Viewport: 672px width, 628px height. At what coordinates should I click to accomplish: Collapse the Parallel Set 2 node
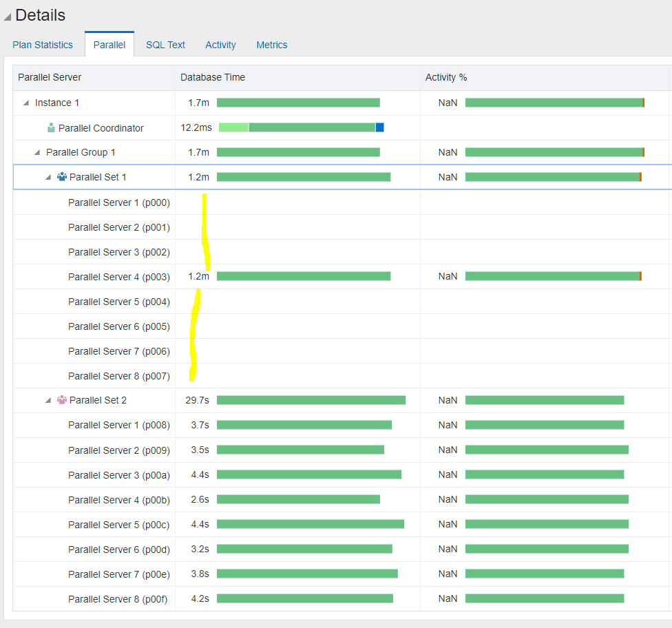pyautogui.click(x=48, y=400)
